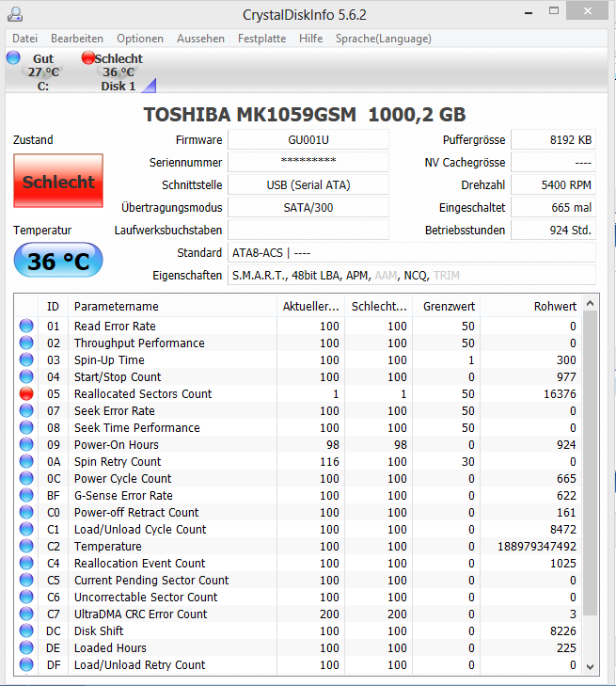Click the Betriebsstunden field 924 Std.
The width and height of the screenshot is (616, 686).
(554, 231)
